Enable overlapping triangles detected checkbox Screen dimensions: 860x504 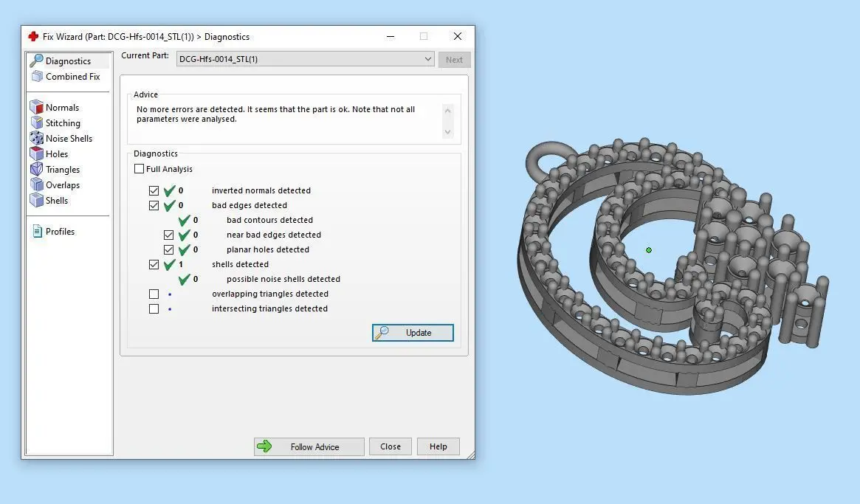(x=154, y=294)
